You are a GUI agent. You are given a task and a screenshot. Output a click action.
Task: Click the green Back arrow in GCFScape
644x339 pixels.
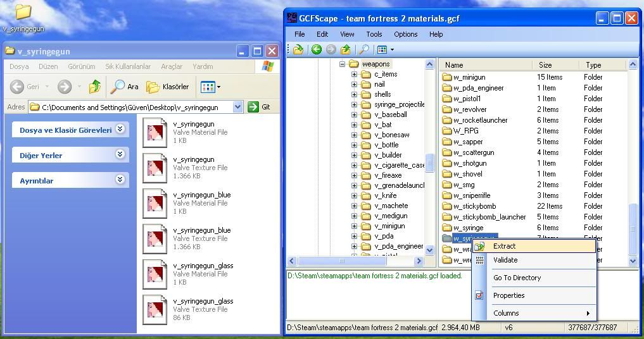pyautogui.click(x=317, y=49)
